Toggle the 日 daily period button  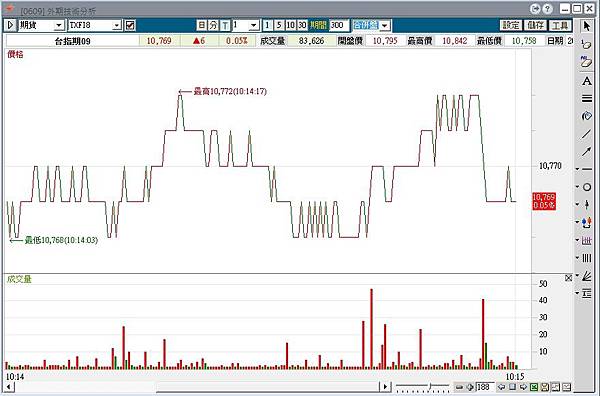click(x=202, y=25)
